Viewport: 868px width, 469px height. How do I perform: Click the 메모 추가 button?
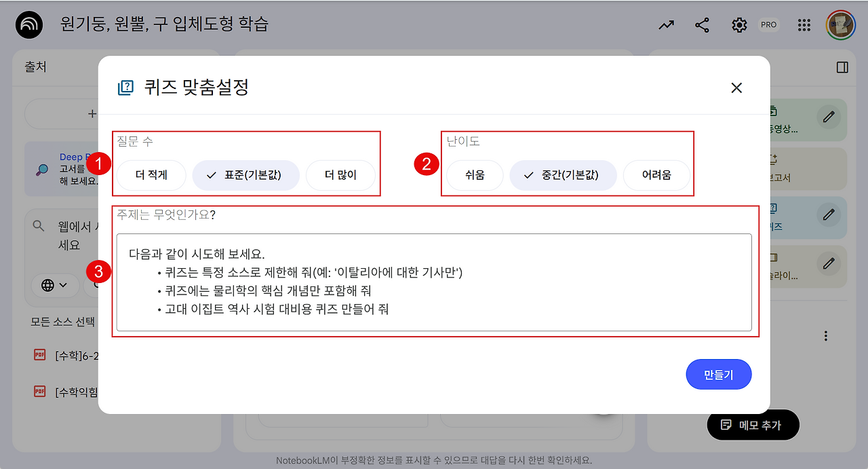pyautogui.click(x=753, y=426)
